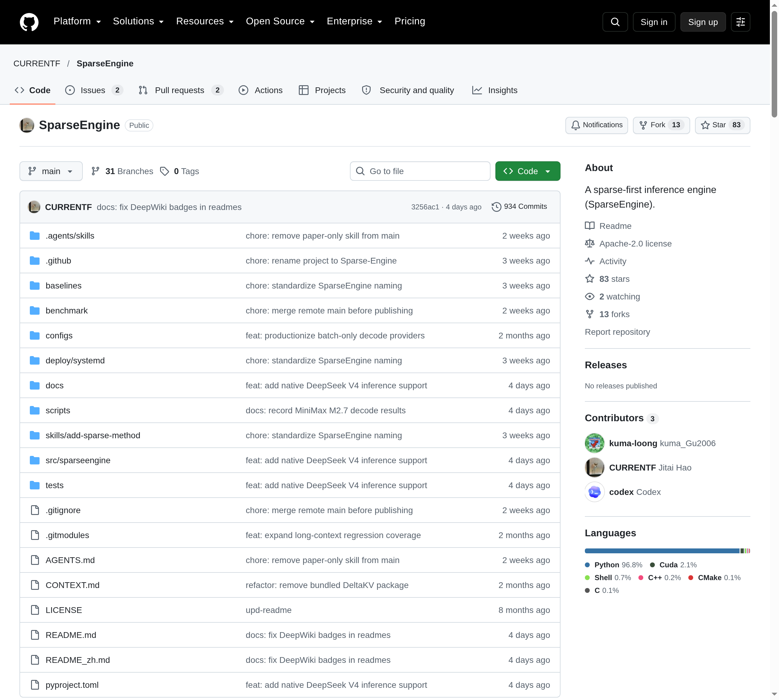Click the page vertical scrollbar thumb
Image resolution: width=779 pixels, height=700 pixels.
coord(774,64)
